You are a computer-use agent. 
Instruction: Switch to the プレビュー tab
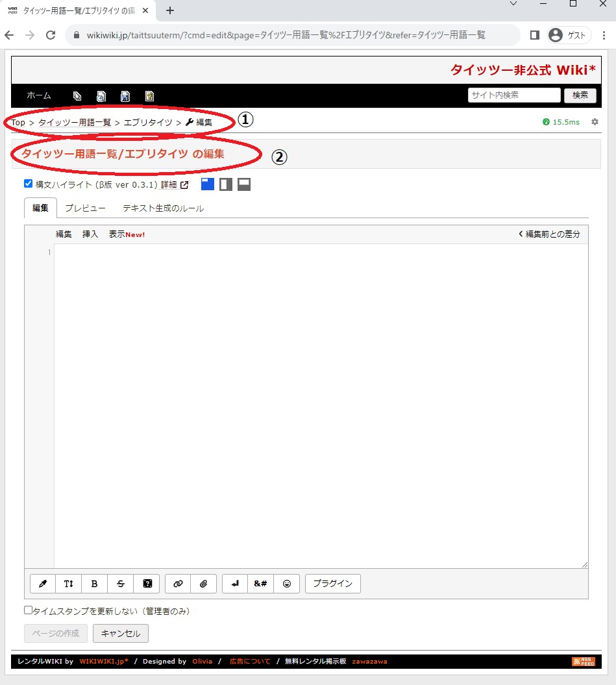click(85, 208)
